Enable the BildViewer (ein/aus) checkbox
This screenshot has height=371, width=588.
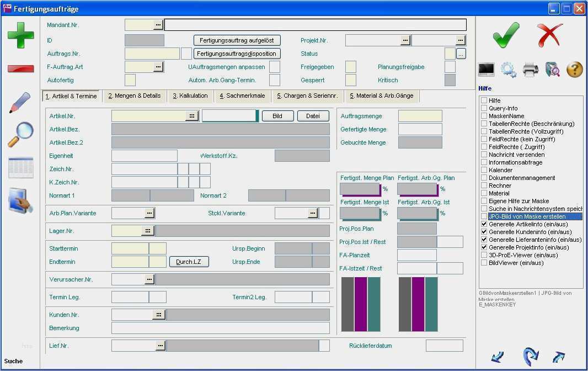pyautogui.click(x=484, y=263)
